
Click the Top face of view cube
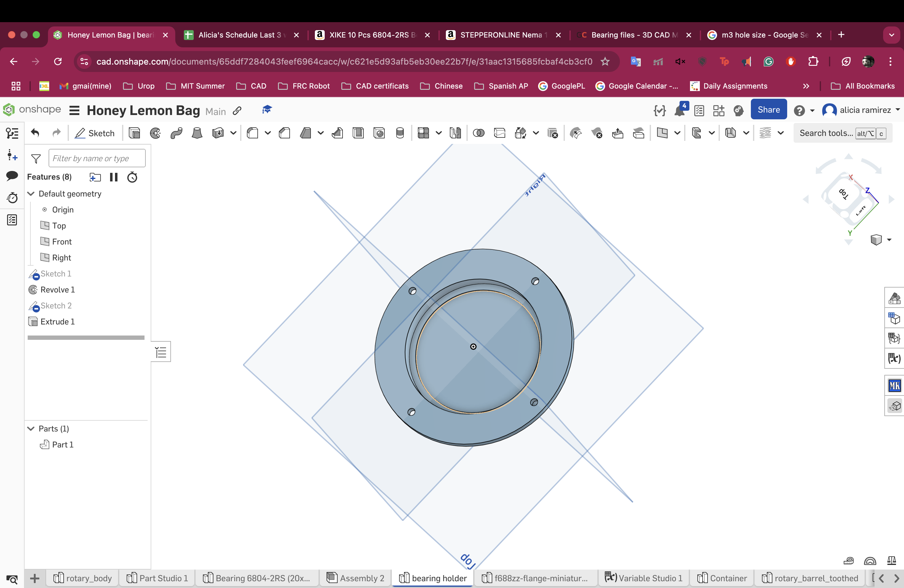tap(843, 194)
